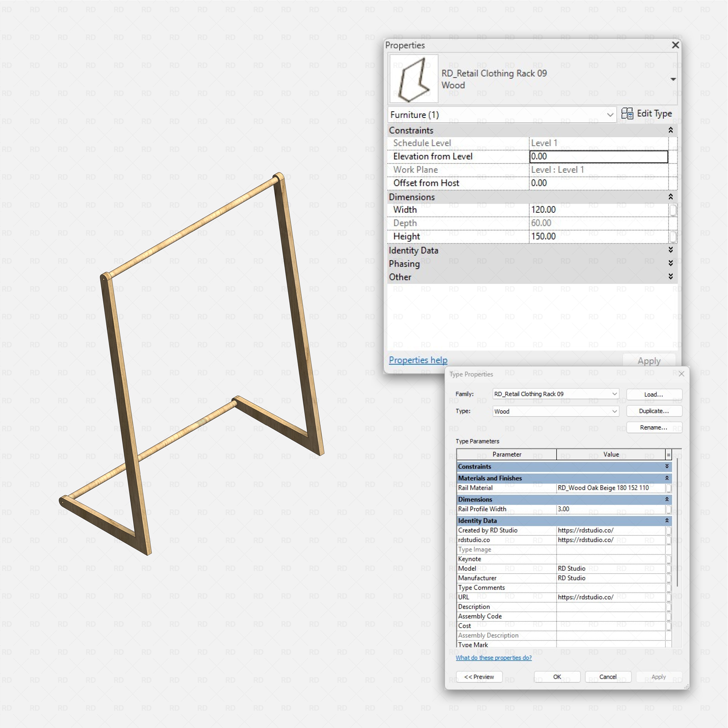
Task: Click the Created by RD Studio URL value
Action: point(611,531)
